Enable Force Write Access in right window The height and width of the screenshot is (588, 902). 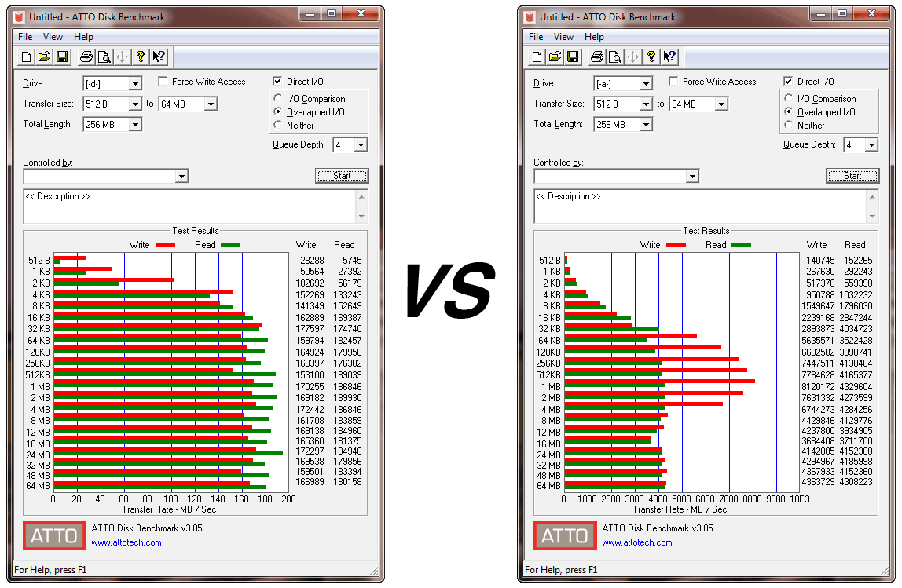click(x=673, y=81)
